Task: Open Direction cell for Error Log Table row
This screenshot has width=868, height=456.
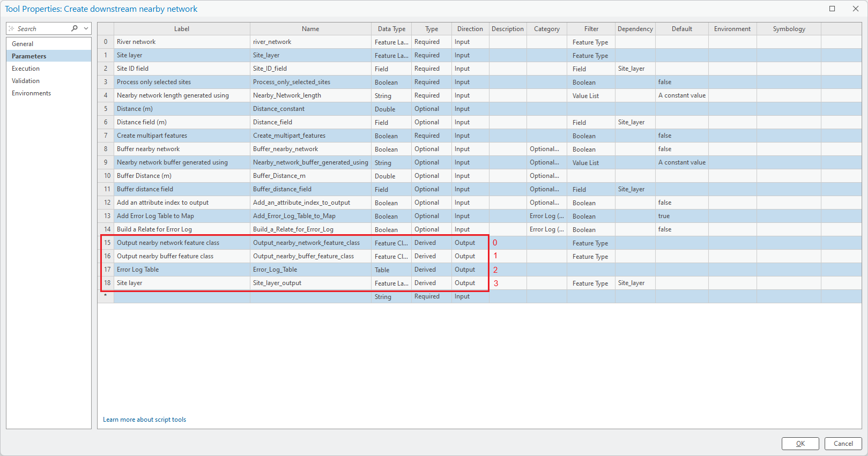Action: 470,270
